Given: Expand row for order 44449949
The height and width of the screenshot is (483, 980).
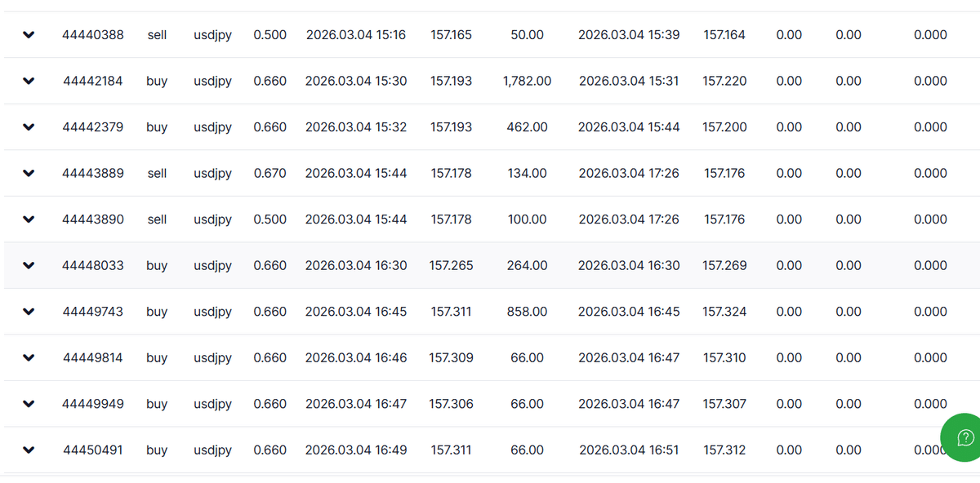Looking at the screenshot, I should click(x=29, y=404).
